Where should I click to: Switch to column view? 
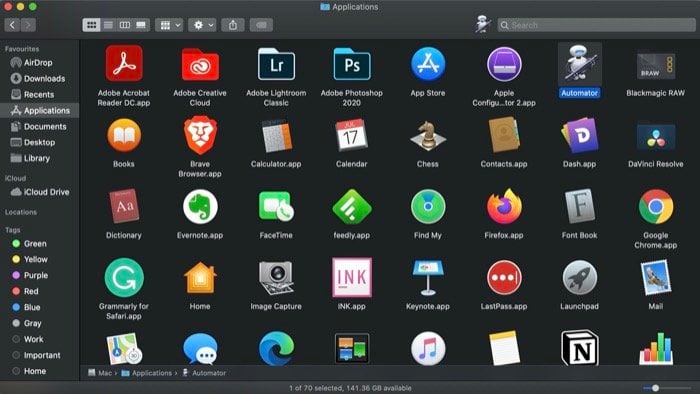click(x=125, y=25)
